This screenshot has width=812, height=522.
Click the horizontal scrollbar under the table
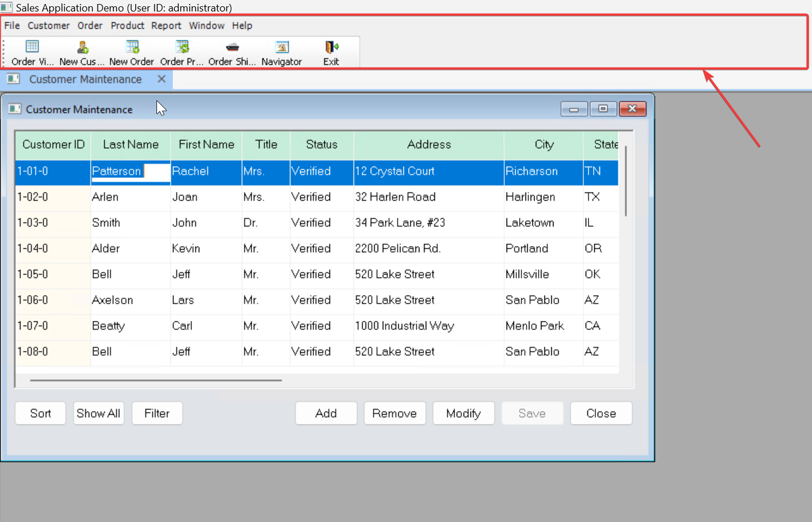[x=156, y=380]
